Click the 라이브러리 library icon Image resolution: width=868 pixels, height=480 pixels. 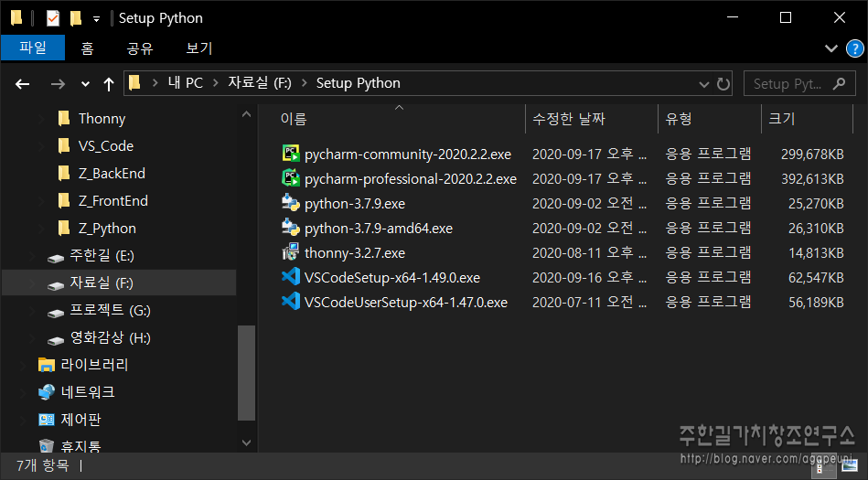click(x=47, y=364)
